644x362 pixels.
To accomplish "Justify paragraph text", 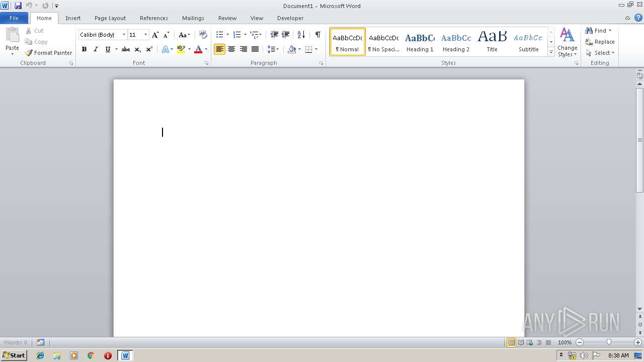I will click(x=255, y=49).
